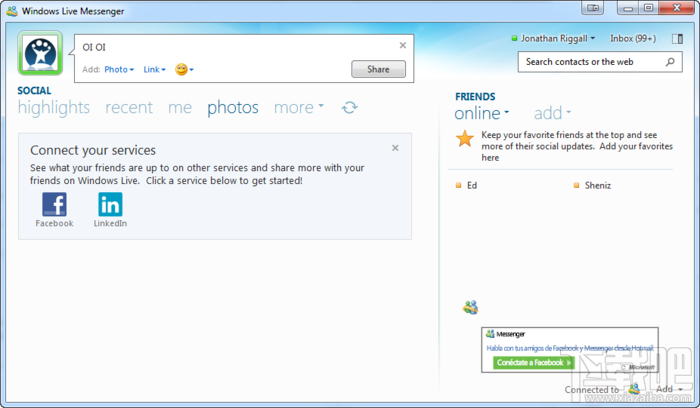The image size is (700, 408).
Task: Switch to the highlights tab
Action: [x=54, y=108]
